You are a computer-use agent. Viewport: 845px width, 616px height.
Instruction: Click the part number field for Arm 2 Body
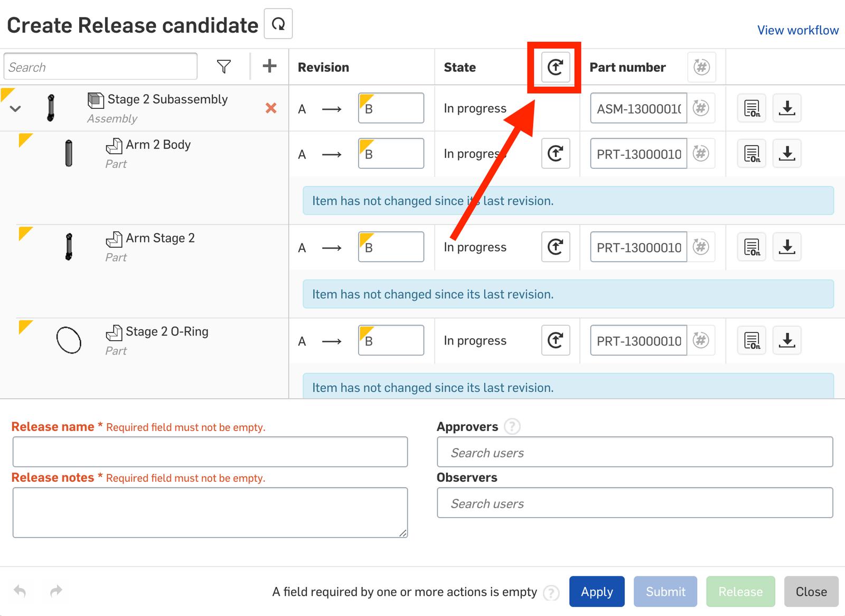(639, 154)
